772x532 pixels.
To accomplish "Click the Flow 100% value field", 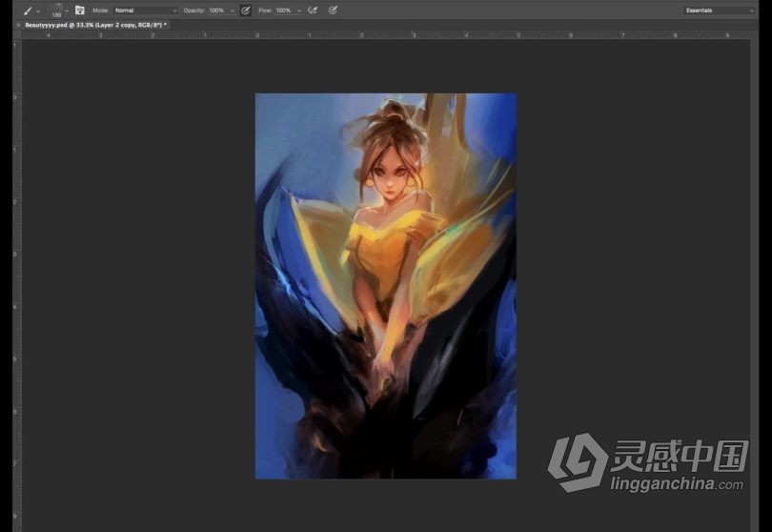I will click(x=282, y=10).
